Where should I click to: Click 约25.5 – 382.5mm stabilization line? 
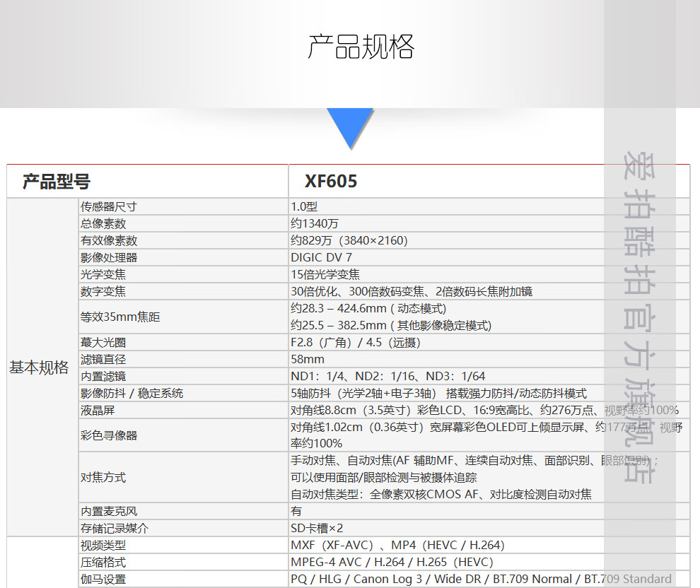point(391,325)
